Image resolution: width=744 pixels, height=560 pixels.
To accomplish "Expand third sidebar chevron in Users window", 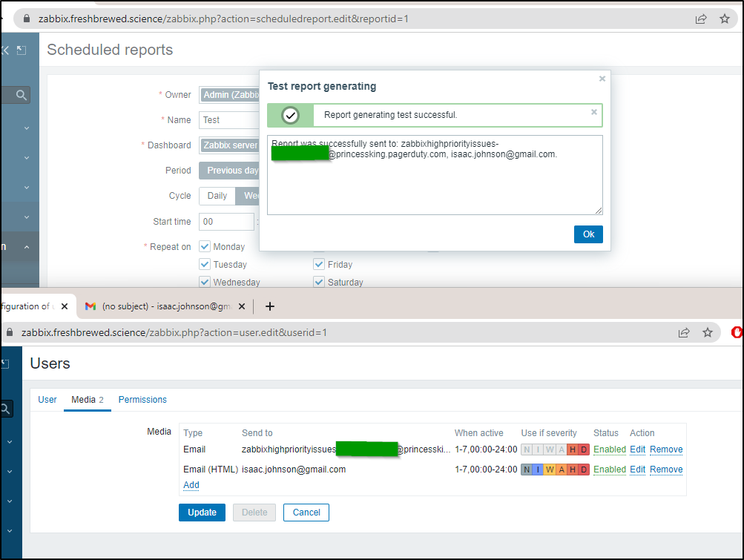I will tap(10, 501).
